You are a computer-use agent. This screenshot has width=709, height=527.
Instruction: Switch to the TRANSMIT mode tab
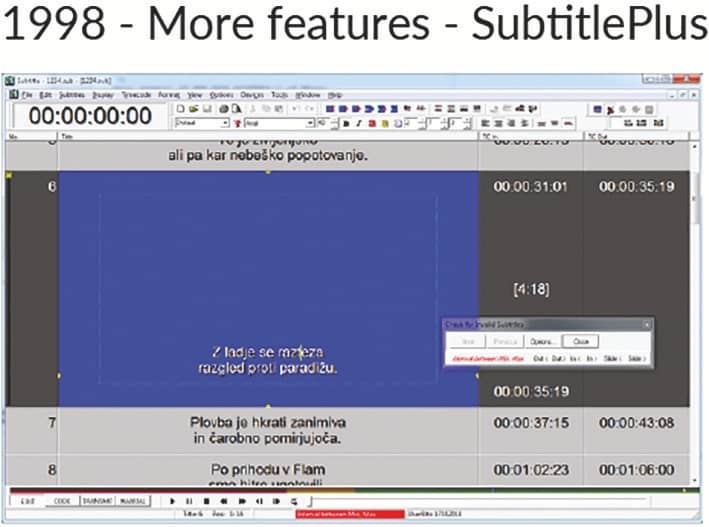(x=97, y=501)
